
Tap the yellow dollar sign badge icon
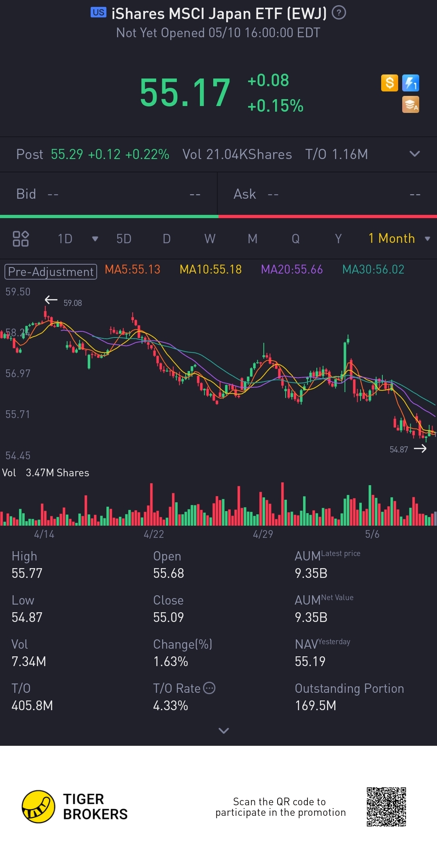[x=390, y=83]
